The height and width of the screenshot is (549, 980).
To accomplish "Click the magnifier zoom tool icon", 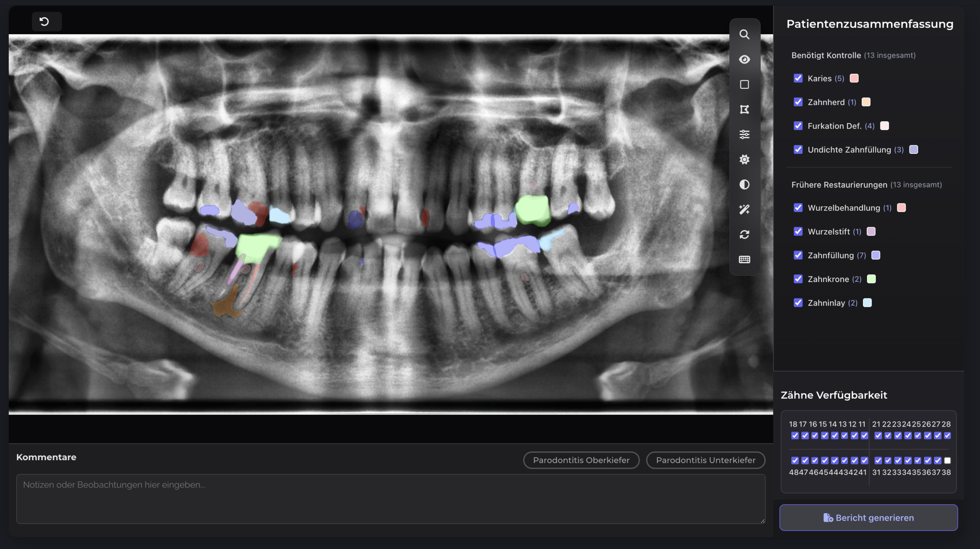I will (x=744, y=34).
